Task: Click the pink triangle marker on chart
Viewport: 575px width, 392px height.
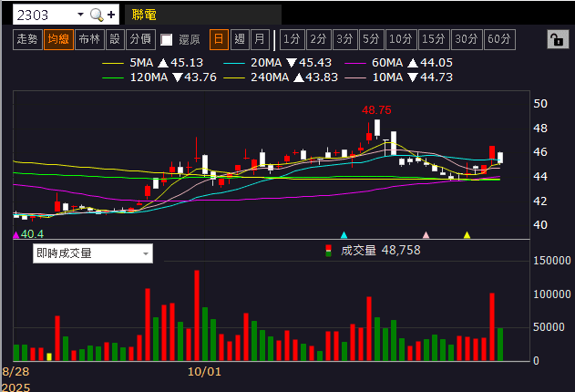Action: click(x=426, y=235)
